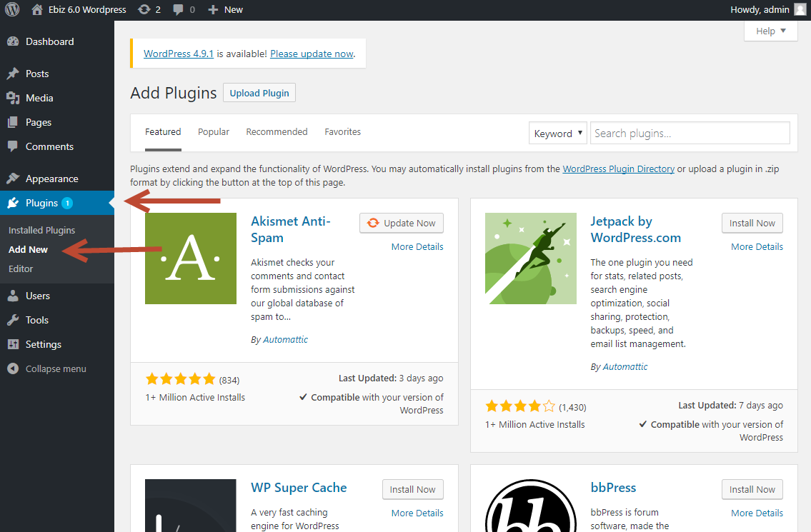Image resolution: width=811 pixels, height=532 pixels.
Task: Click the Appearance paintbrush icon
Action: pyautogui.click(x=13, y=179)
